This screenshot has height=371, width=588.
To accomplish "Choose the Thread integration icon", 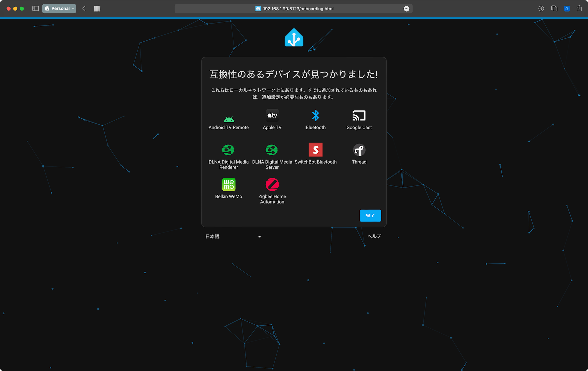I will (x=359, y=150).
